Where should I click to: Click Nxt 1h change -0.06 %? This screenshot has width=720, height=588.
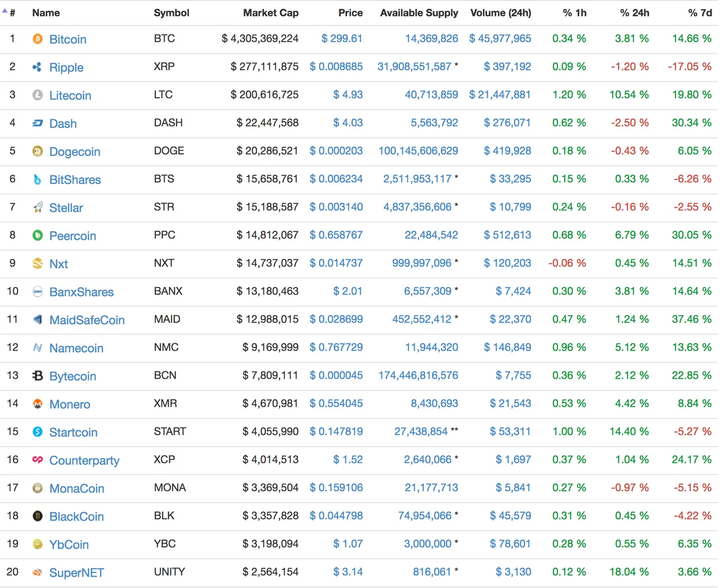point(567,263)
